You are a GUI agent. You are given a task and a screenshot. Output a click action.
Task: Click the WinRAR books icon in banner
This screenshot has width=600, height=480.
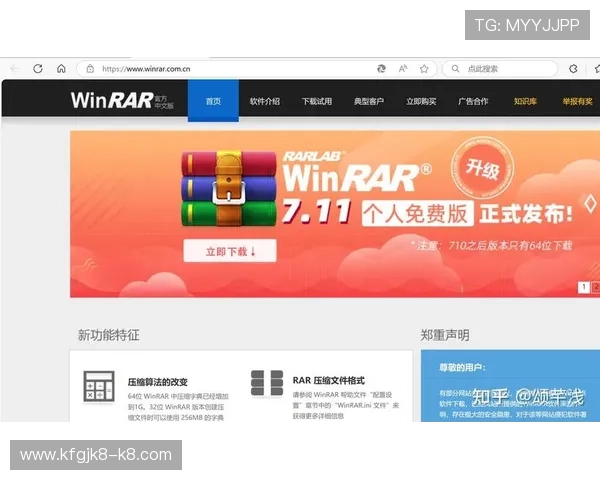tap(229, 188)
